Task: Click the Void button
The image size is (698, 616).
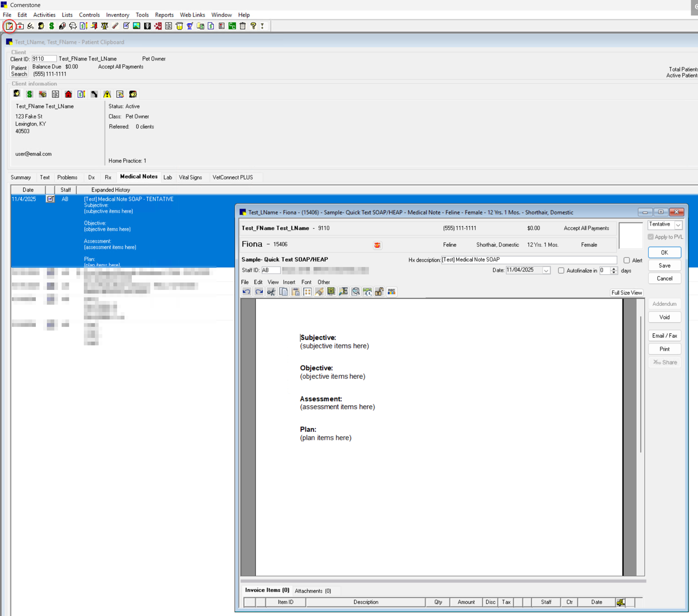Action: click(665, 317)
